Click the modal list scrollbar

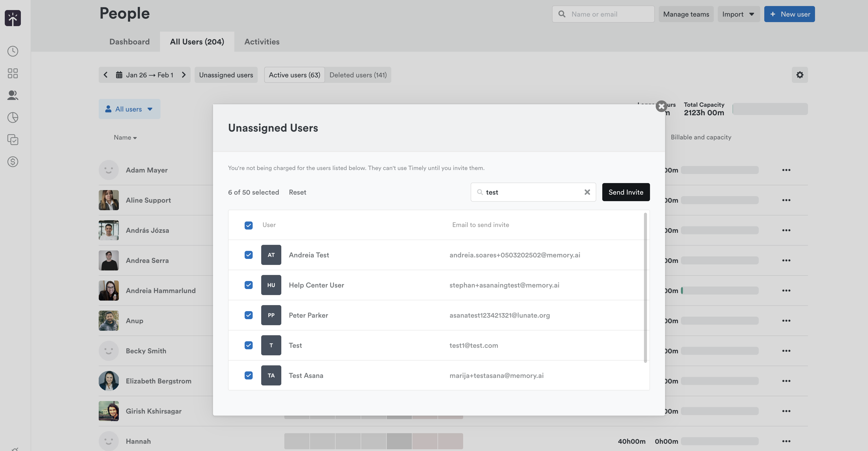click(645, 288)
